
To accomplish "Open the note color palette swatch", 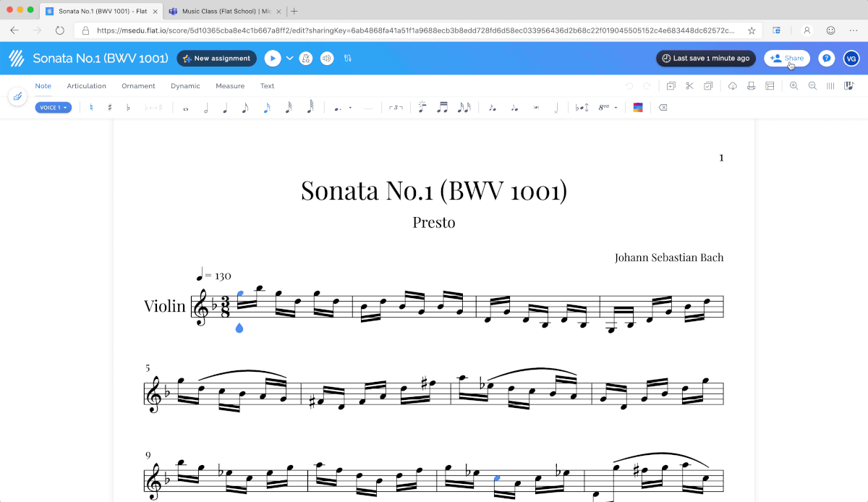I will [x=638, y=108].
